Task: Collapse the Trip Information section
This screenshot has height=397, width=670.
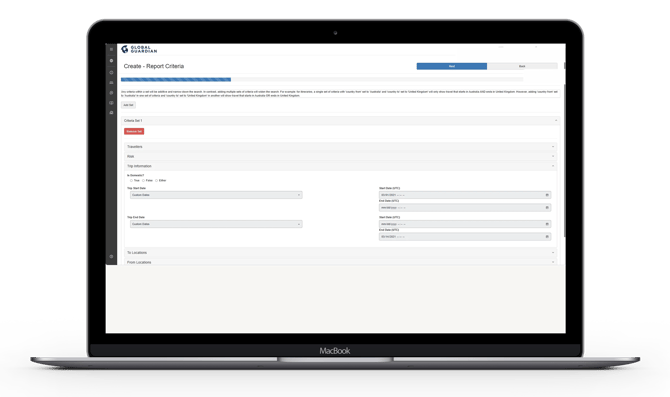Action: (x=341, y=166)
